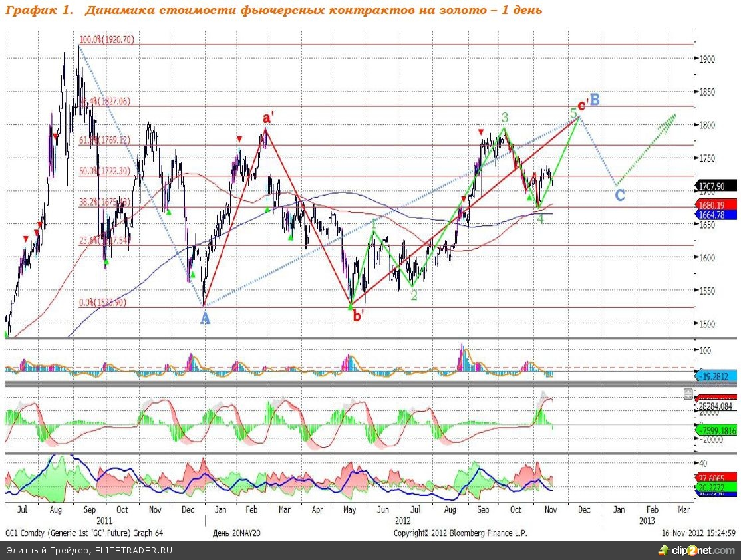Click the red wave label b'
Image resolution: width=741 pixels, height=560 pixels.
(358, 316)
